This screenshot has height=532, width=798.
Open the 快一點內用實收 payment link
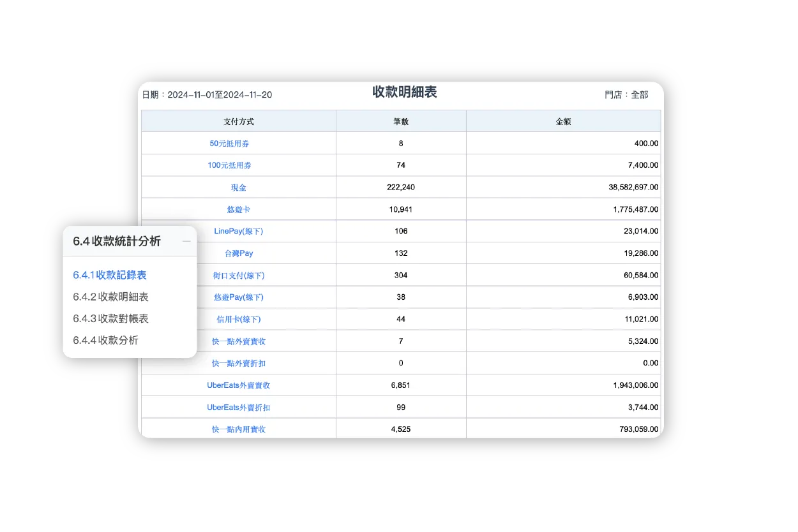[x=239, y=429]
